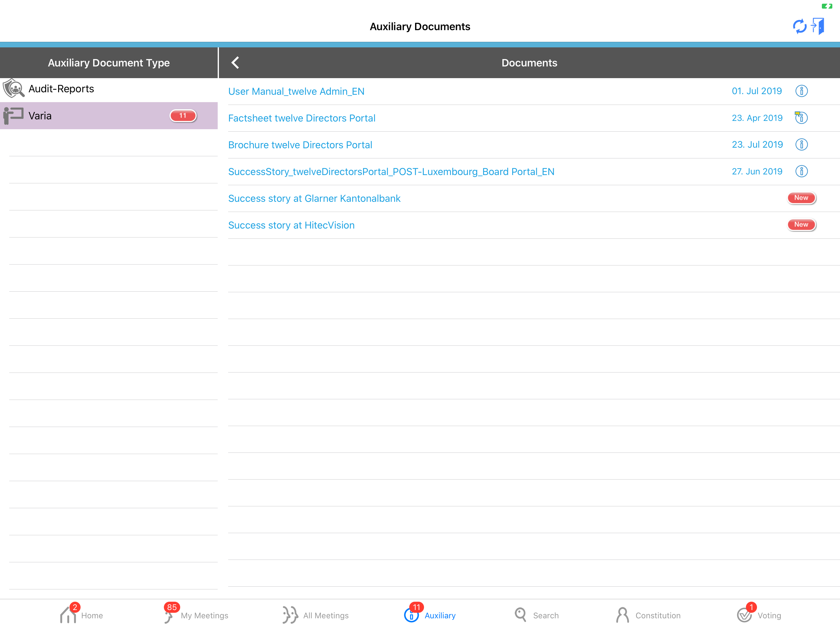The image size is (840, 630).
Task: Click the Varia presenter icon
Action: tap(13, 116)
